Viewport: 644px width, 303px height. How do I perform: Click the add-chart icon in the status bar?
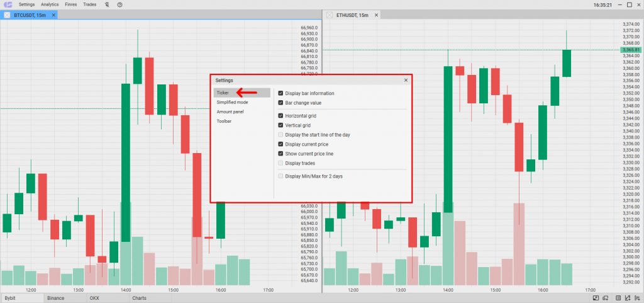(x=628, y=298)
